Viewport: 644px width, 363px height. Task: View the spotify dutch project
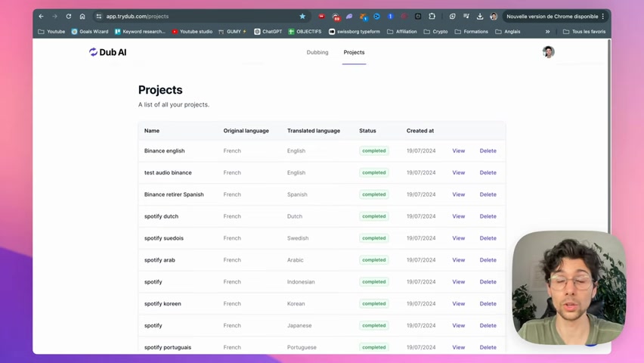point(458,216)
